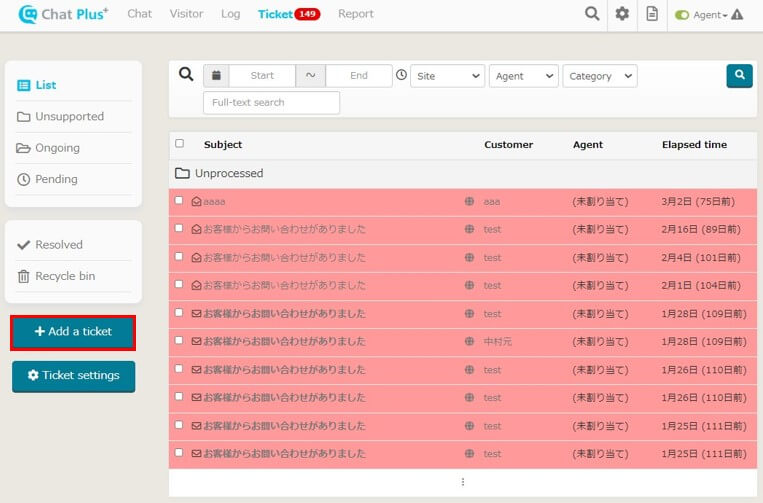Check the aaaa ticket checkbox
Viewport: 763px width, 503px height.
[x=179, y=200]
